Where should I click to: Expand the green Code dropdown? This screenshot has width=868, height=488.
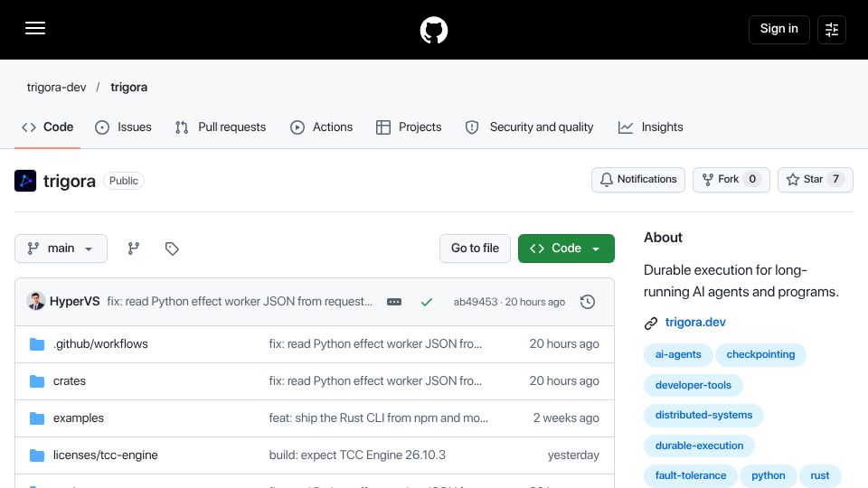click(566, 249)
